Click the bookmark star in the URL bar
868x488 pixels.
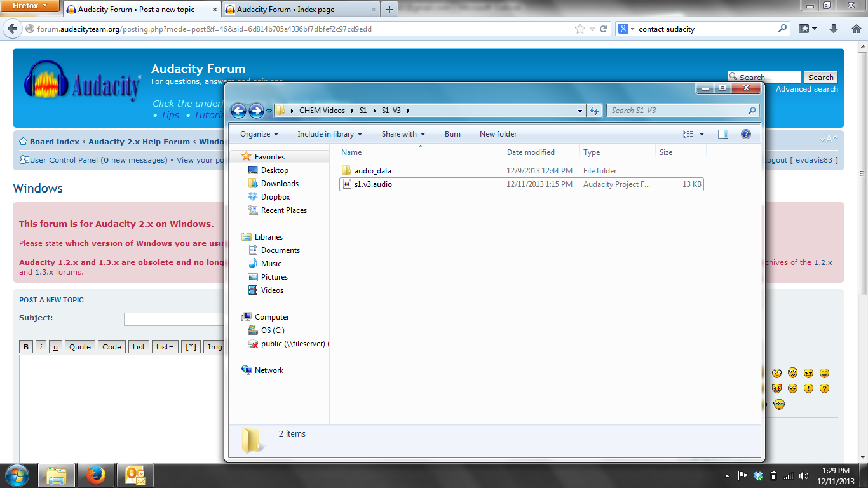click(580, 29)
